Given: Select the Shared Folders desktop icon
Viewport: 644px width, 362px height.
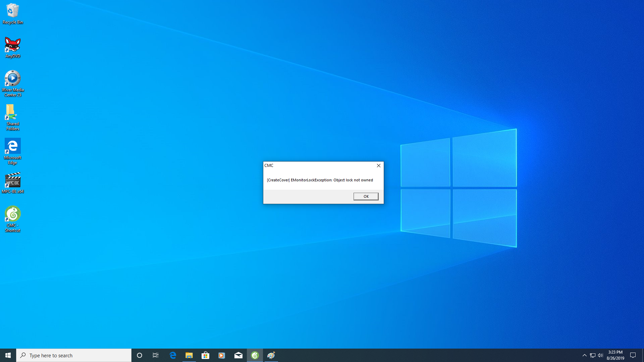Looking at the screenshot, I should click(13, 118).
